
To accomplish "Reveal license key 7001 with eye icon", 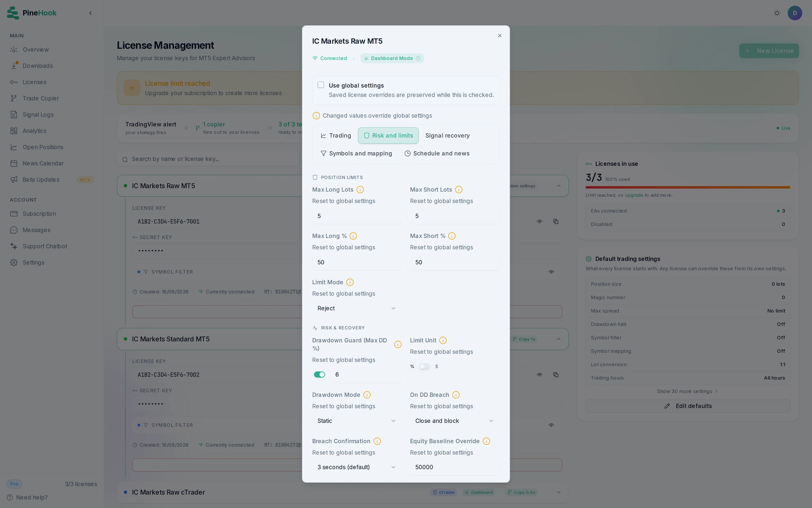I will click(539, 222).
